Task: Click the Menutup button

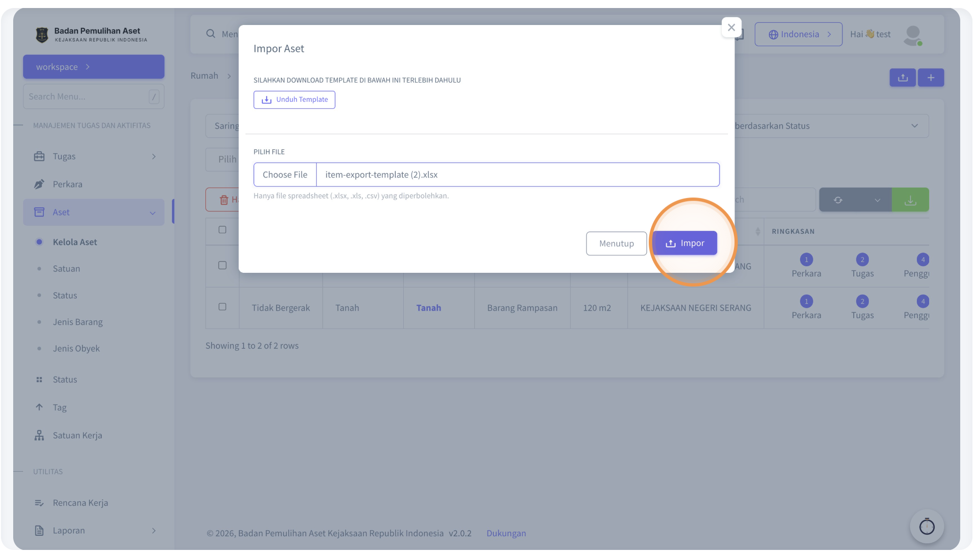Action: [x=616, y=244]
